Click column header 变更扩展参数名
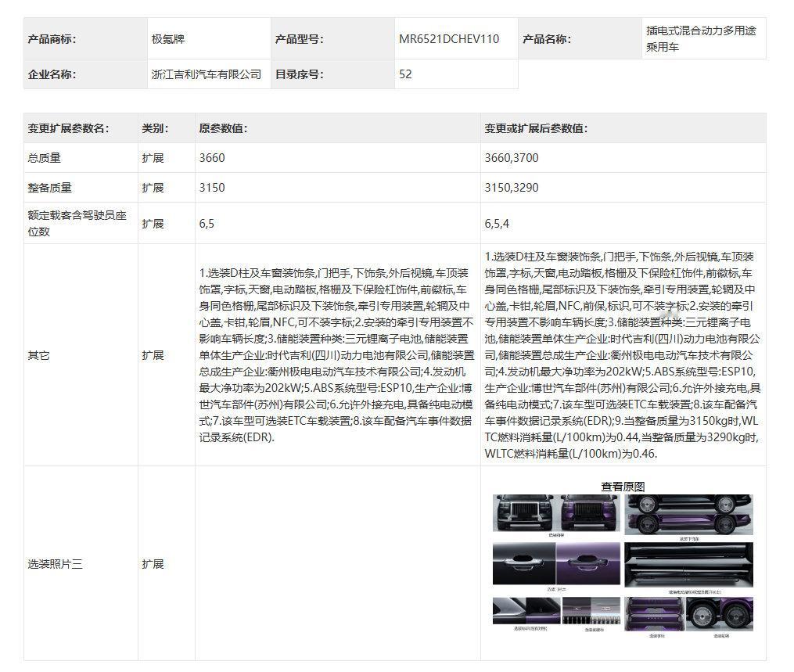794x672 pixels. coord(68,128)
